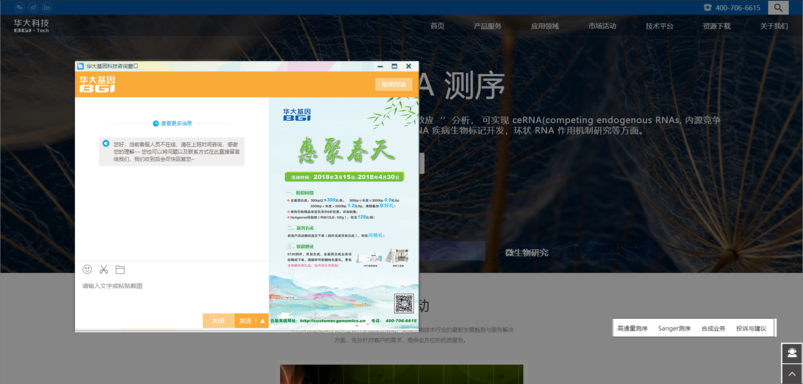
Task: Open the 首页 navigation menu item
Action: [x=437, y=26]
